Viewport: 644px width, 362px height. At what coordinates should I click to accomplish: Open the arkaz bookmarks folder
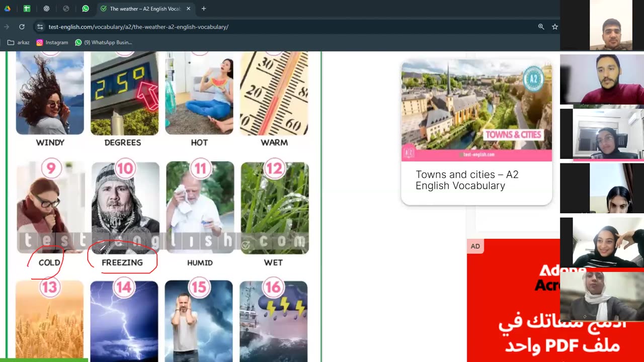click(18, 43)
